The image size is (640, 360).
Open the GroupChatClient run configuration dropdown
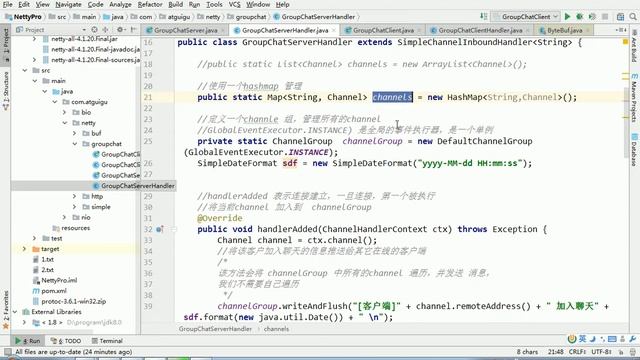coord(526,17)
